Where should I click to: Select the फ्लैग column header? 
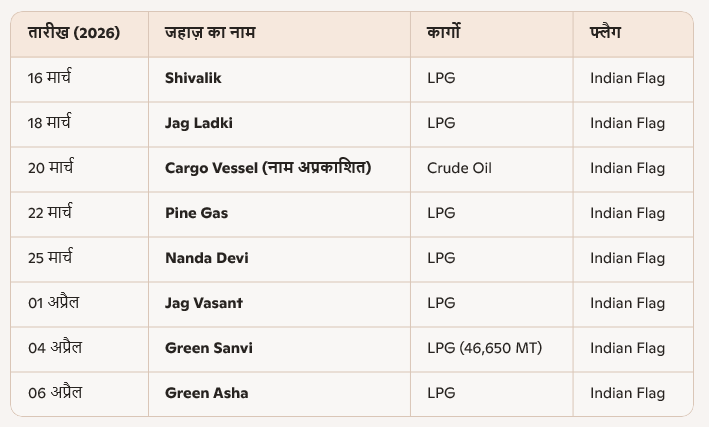(605, 33)
